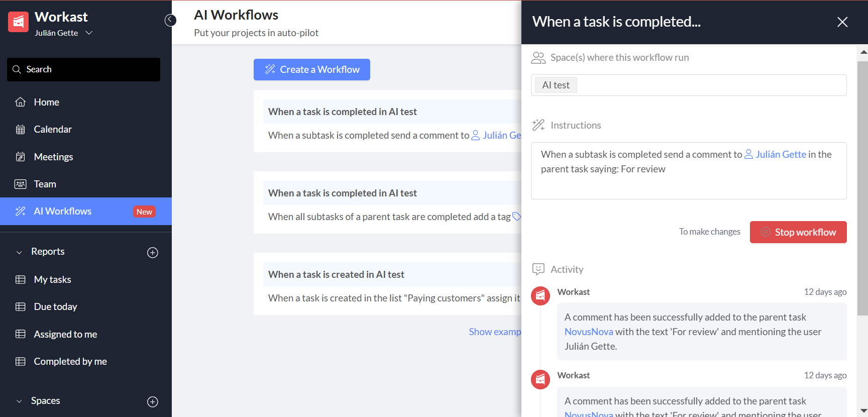Click the AI Workflows magic wand icon
The image size is (868, 417).
[x=21, y=211]
